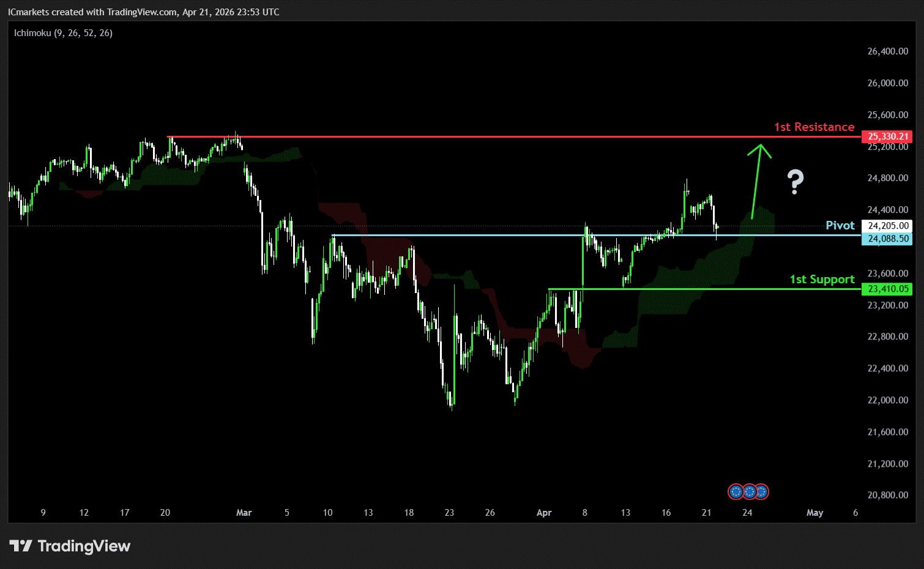Click the May label on date axis

814,513
